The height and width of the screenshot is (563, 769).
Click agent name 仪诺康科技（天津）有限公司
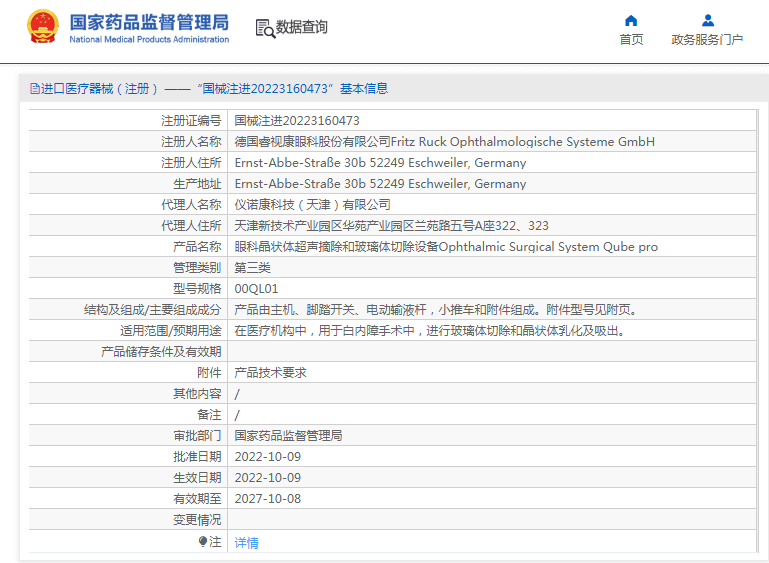[312, 205]
